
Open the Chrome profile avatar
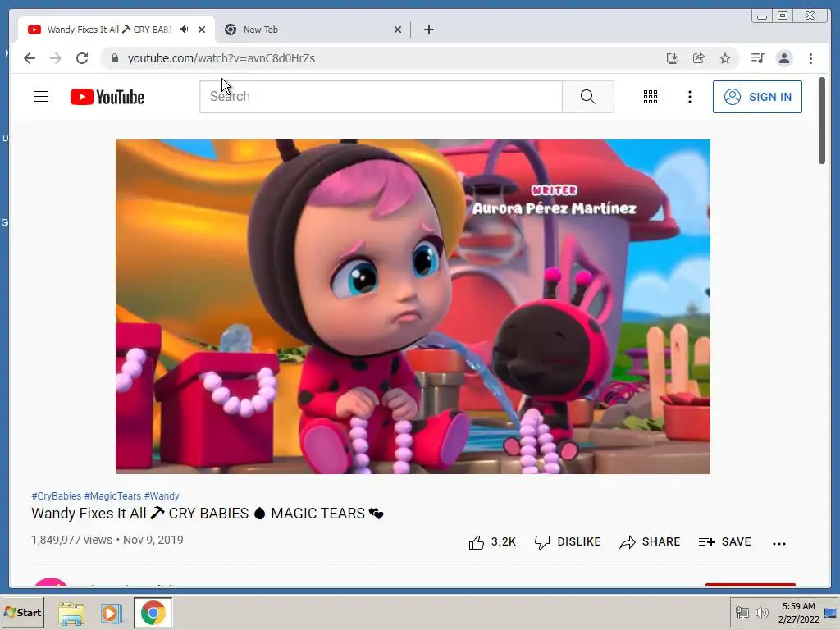click(783, 58)
